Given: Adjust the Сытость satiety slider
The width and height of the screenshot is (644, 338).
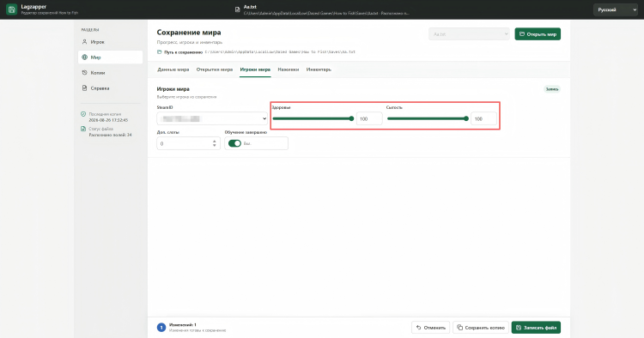Looking at the screenshot, I should [427, 118].
